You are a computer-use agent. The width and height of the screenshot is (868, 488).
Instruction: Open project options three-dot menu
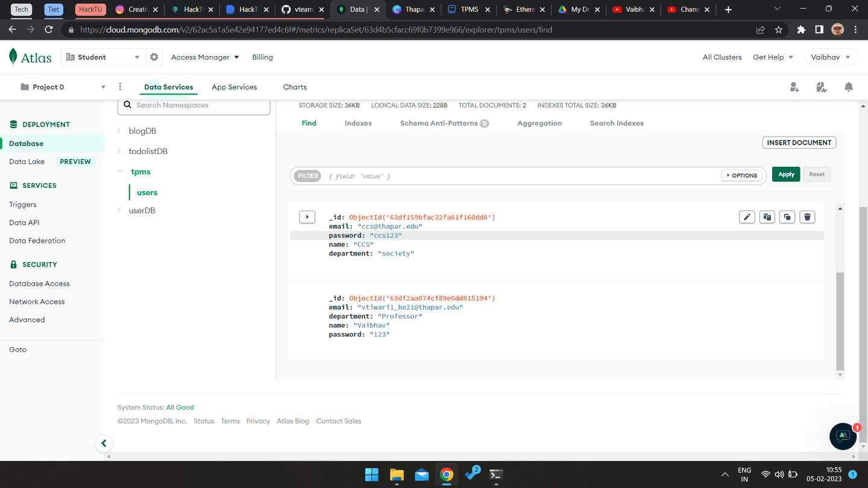click(120, 87)
